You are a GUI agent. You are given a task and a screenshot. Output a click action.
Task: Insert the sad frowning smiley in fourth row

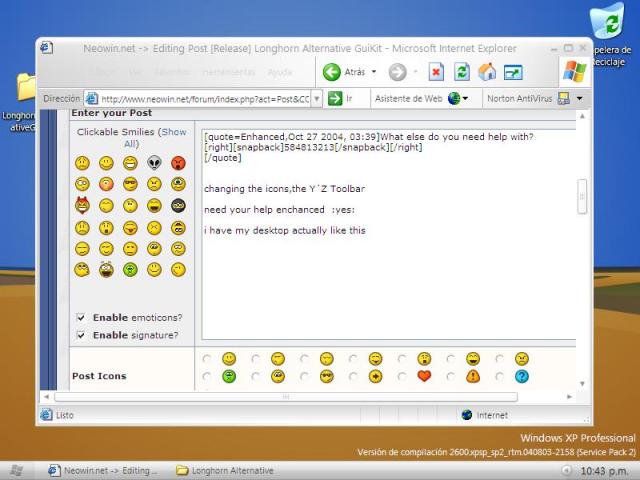[x=82, y=228]
